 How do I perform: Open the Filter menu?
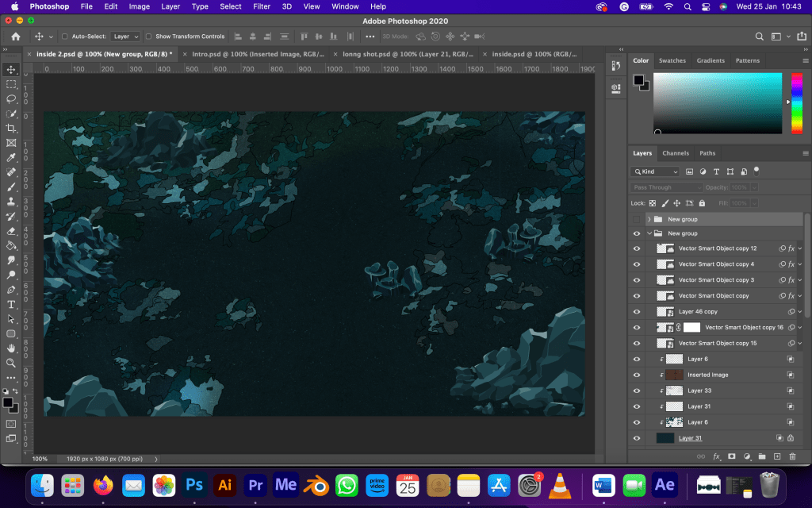262,6
